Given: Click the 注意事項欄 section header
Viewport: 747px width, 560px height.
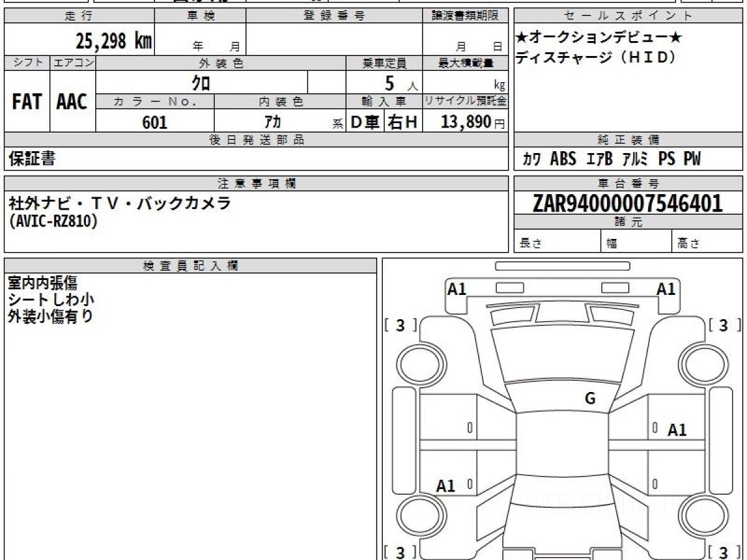Looking at the screenshot, I should pos(256,184).
